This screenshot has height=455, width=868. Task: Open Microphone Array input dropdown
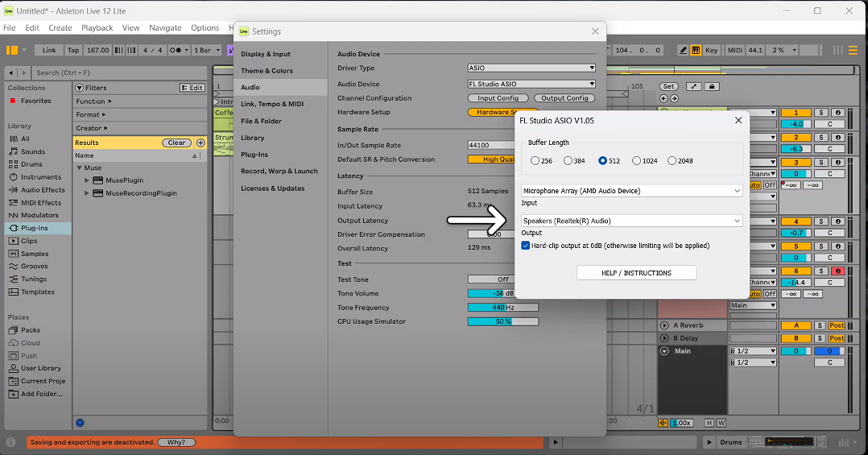click(631, 191)
